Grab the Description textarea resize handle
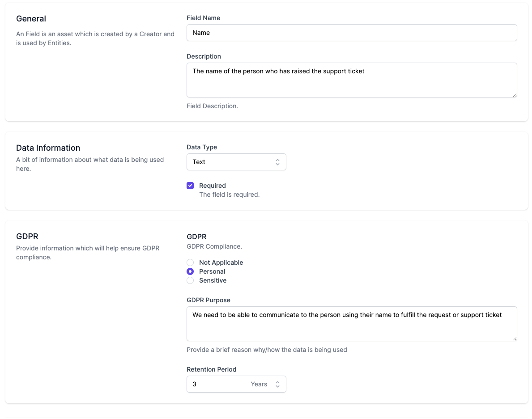 tap(515, 95)
